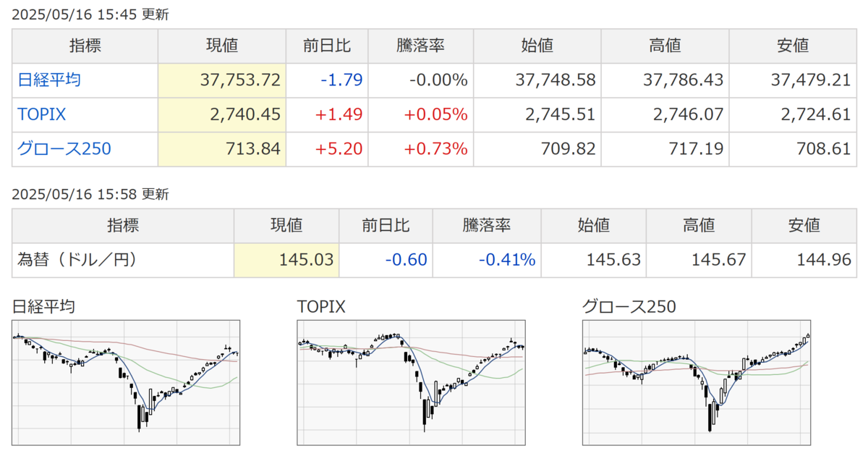This screenshot has width=868, height=451.
Task: Select the ドル/円 current value 145.03 cell
Action: tap(287, 259)
